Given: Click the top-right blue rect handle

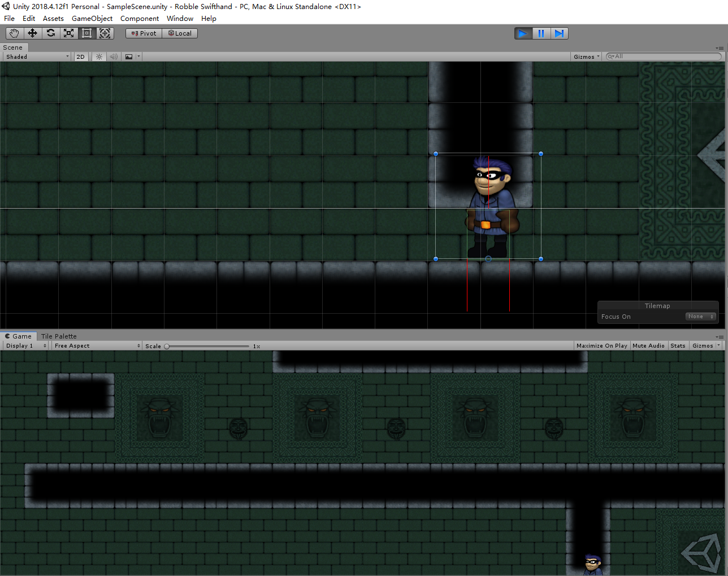Looking at the screenshot, I should point(541,154).
